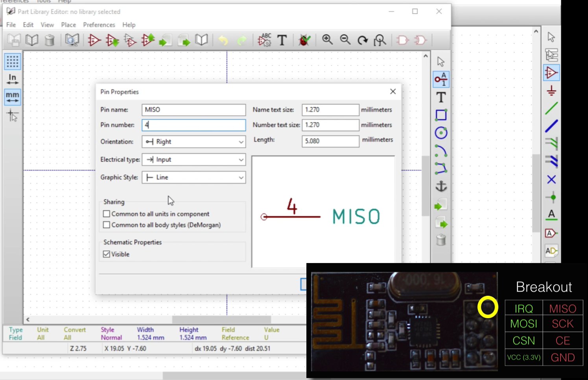Check Common to all units in component
Image resolution: width=588 pixels, height=380 pixels.
106,214
